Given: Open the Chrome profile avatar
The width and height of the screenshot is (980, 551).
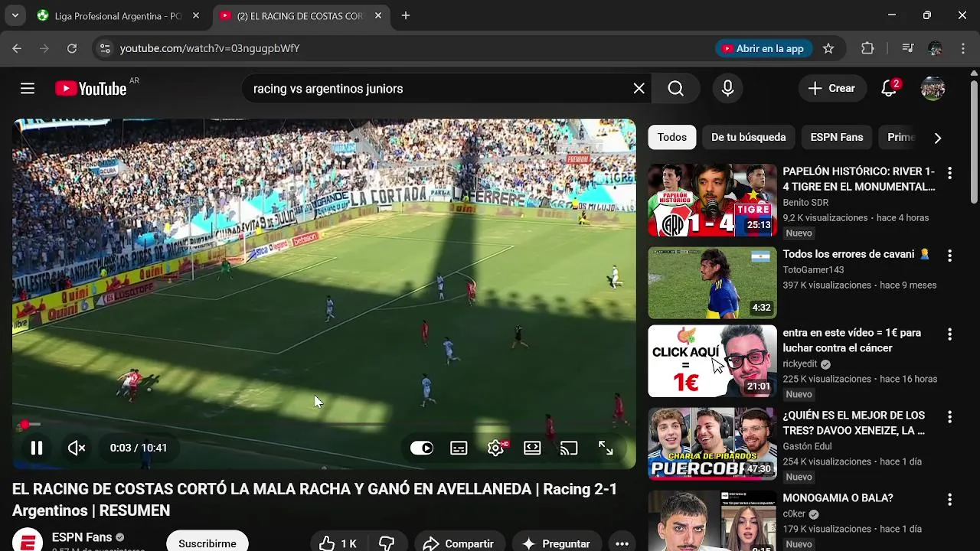Looking at the screenshot, I should point(935,48).
